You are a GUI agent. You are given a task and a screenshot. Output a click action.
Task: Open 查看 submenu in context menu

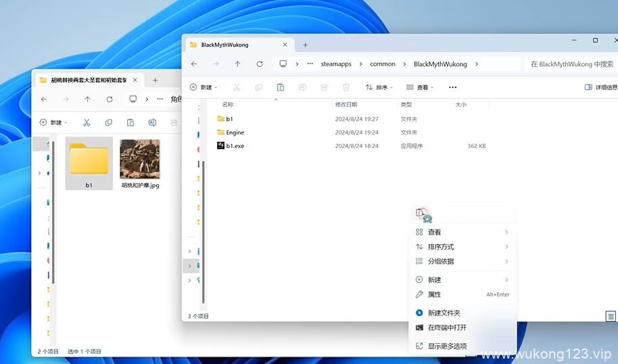point(462,232)
